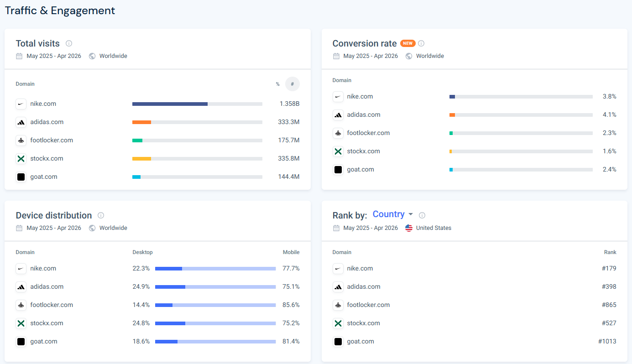Click calendar icon in Total visits card
Image resolution: width=632 pixels, height=364 pixels.
tap(19, 56)
